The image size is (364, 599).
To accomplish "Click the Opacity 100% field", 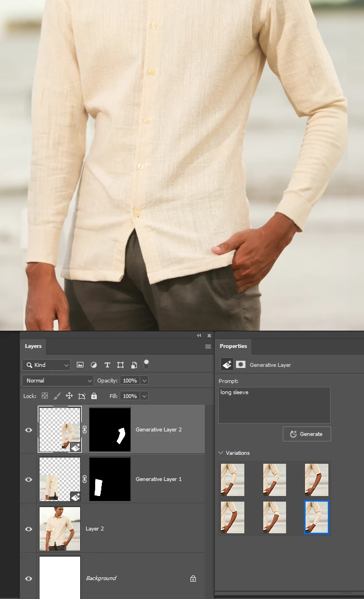I will pos(130,380).
